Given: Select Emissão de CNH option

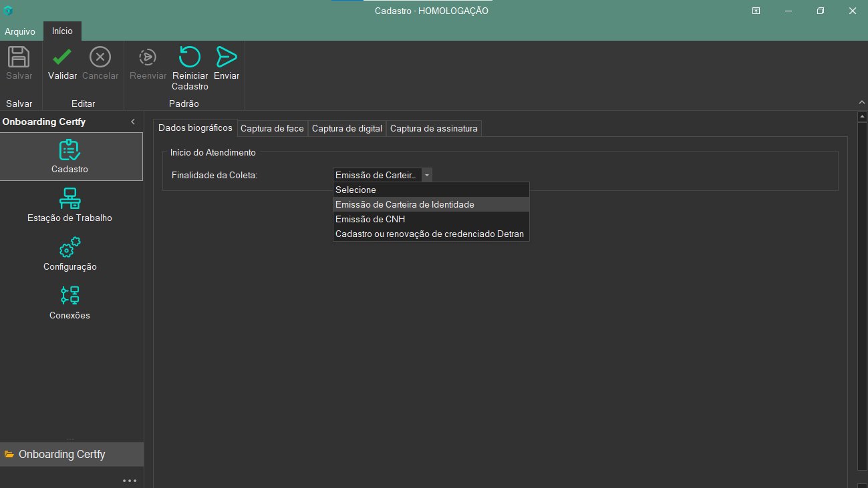Looking at the screenshot, I should point(370,219).
